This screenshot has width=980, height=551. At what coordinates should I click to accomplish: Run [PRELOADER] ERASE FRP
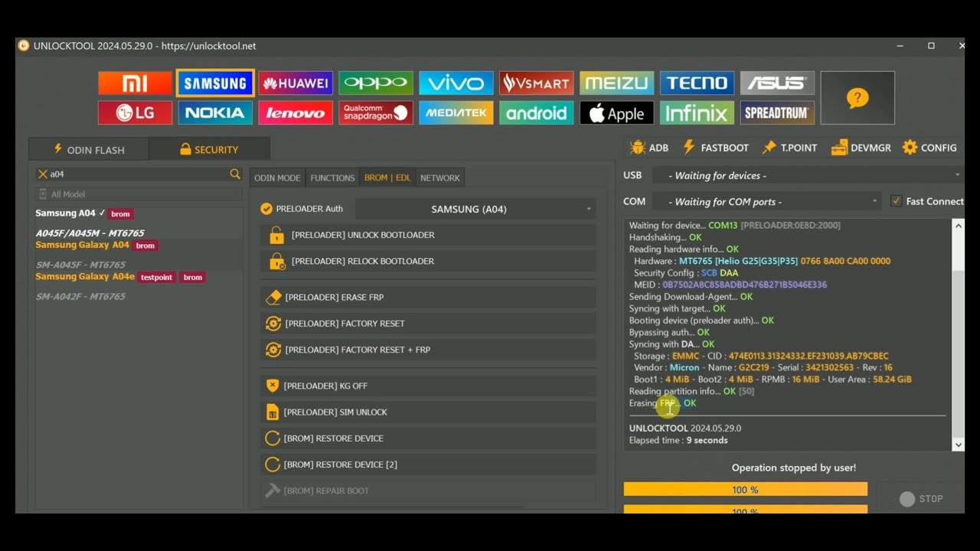[x=428, y=297]
